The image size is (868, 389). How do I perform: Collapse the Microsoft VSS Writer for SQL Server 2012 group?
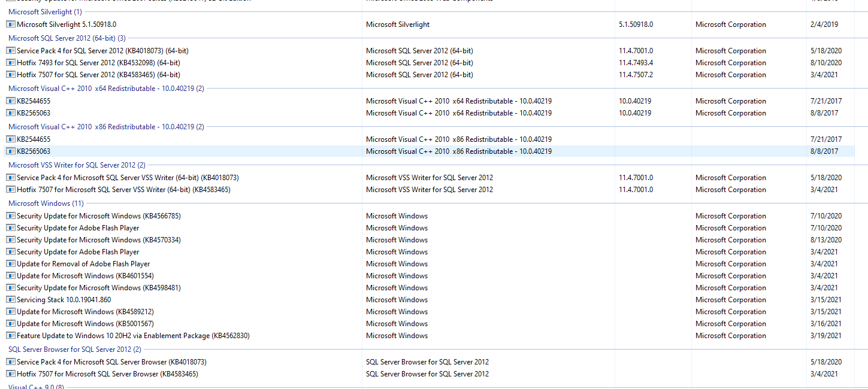click(77, 165)
